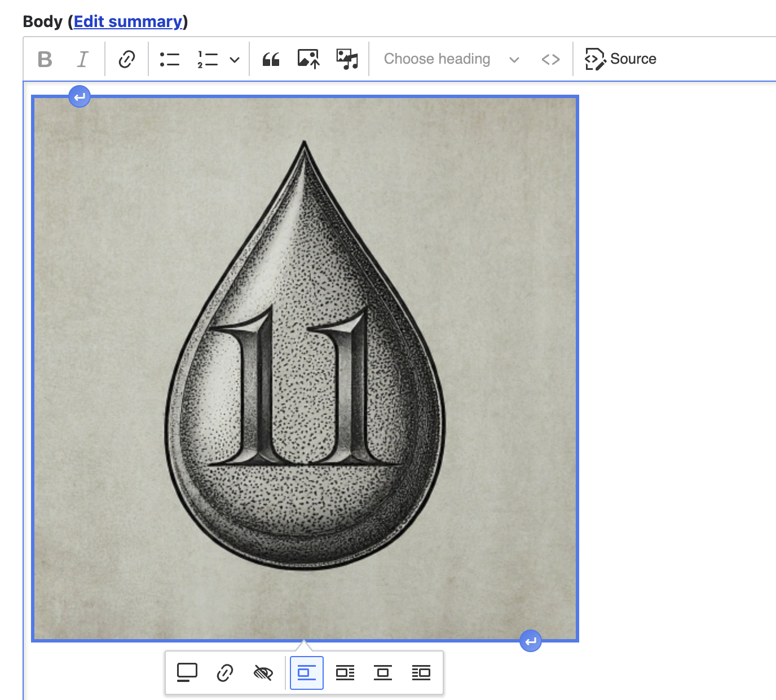Viewport: 776px width, 700px height.
Task: Enable wrap text around image
Action: (x=345, y=672)
